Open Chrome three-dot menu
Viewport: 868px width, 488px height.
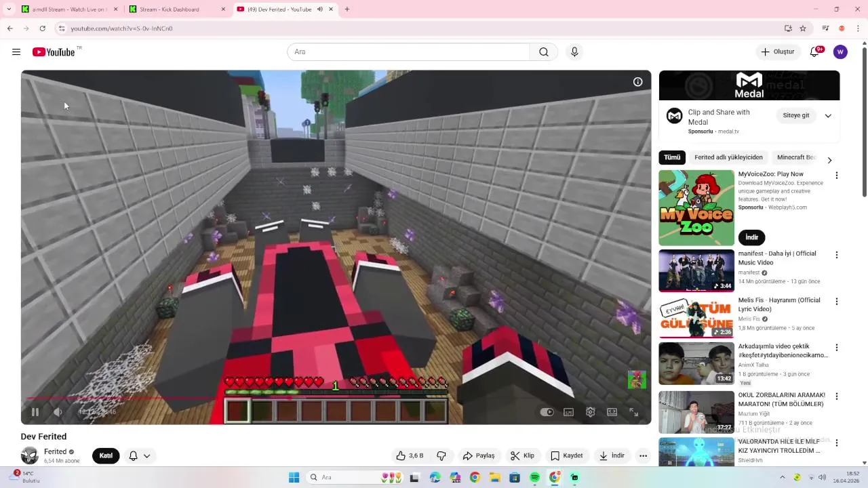(x=858, y=28)
